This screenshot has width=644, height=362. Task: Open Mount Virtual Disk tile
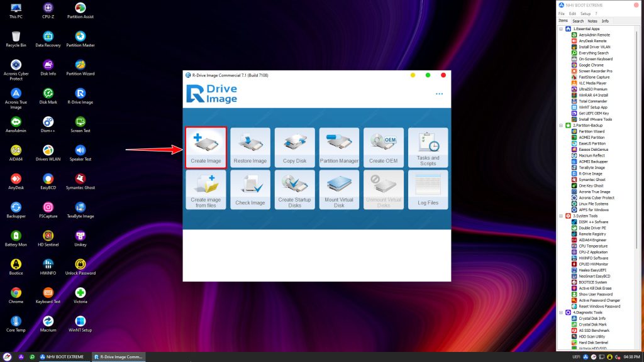pyautogui.click(x=339, y=190)
